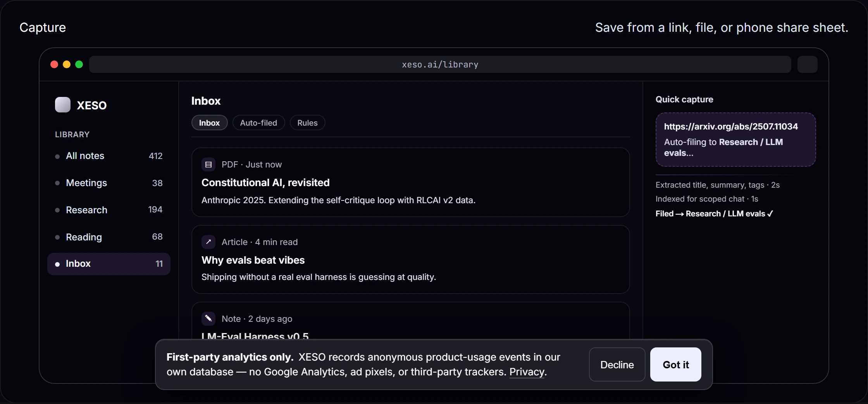Click the red window close dot
Viewport: 868px width, 404px height.
point(54,64)
